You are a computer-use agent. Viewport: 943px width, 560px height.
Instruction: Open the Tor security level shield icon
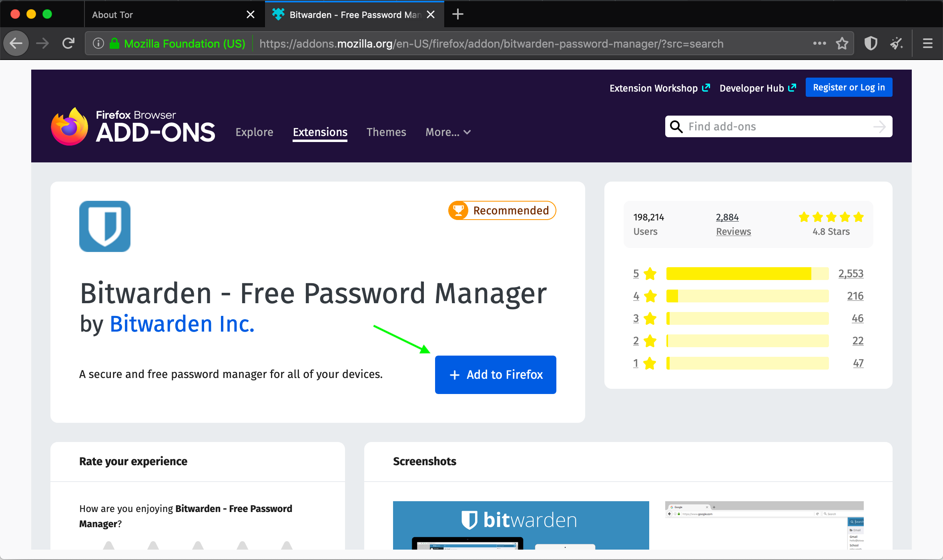pos(871,43)
